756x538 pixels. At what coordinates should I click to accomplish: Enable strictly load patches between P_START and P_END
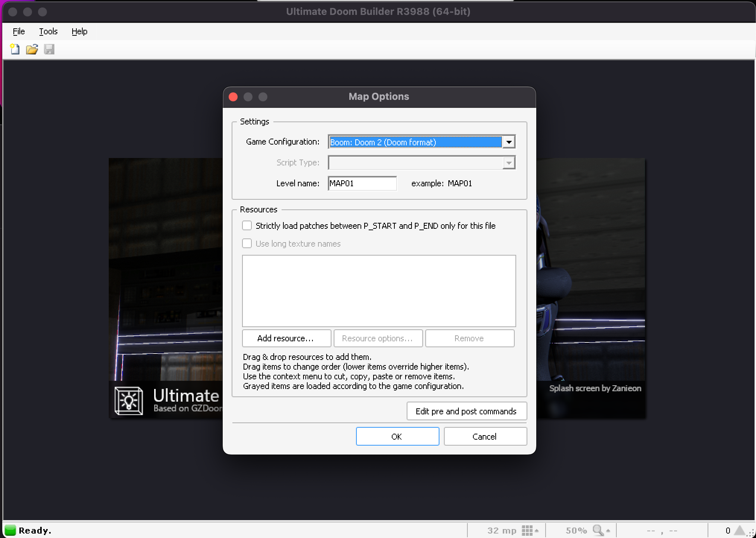[247, 225]
